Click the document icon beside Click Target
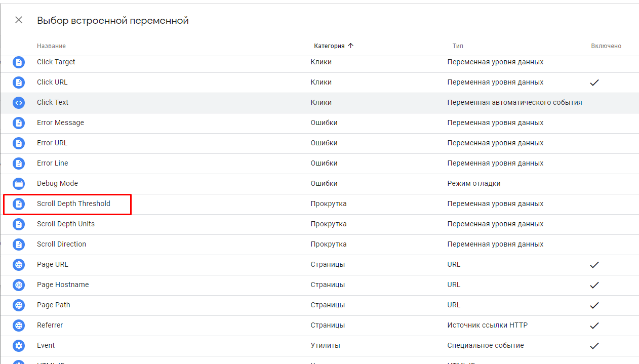Screen dimensions: 639x364 (x=19, y=62)
